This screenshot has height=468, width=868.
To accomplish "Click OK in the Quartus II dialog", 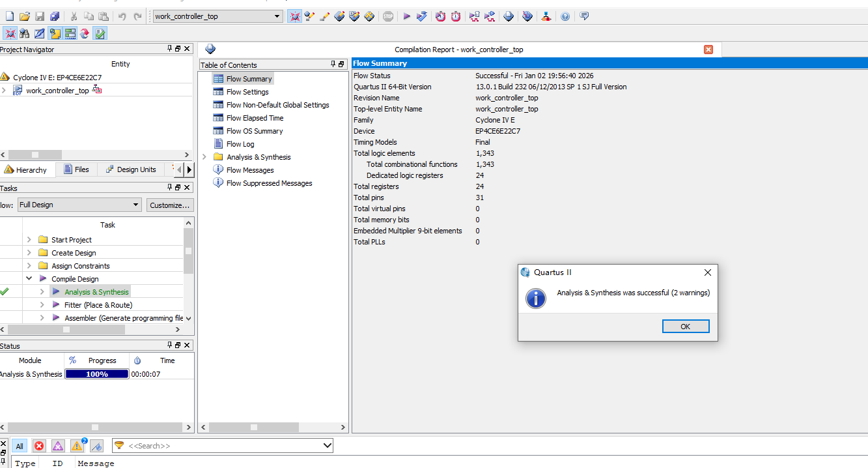I will [x=685, y=327].
